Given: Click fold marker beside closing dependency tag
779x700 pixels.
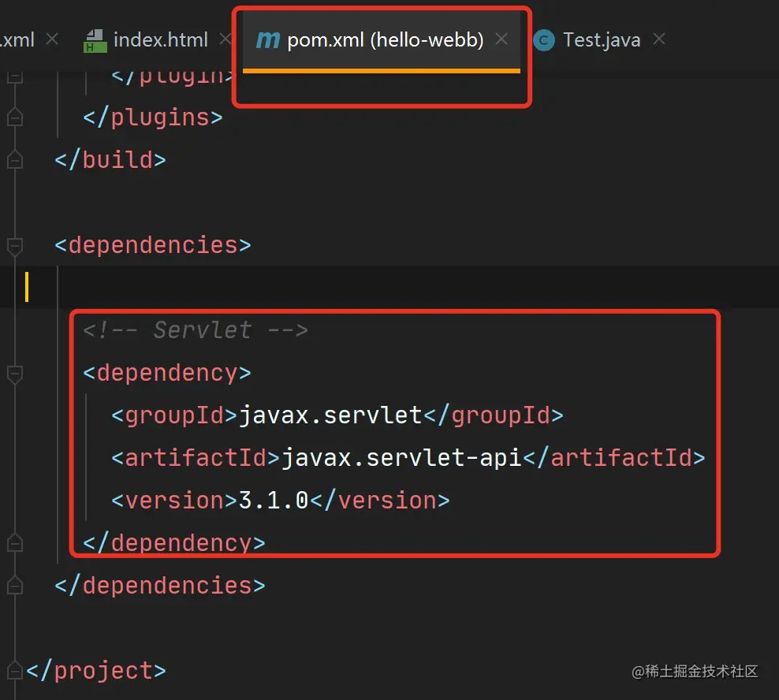Looking at the screenshot, I should [x=15, y=542].
